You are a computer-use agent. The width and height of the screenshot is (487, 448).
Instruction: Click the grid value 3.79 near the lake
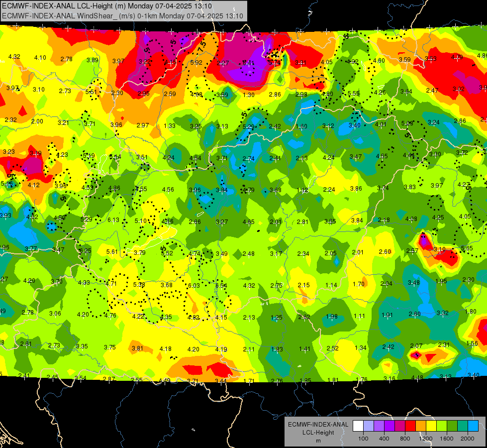[139, 252]
